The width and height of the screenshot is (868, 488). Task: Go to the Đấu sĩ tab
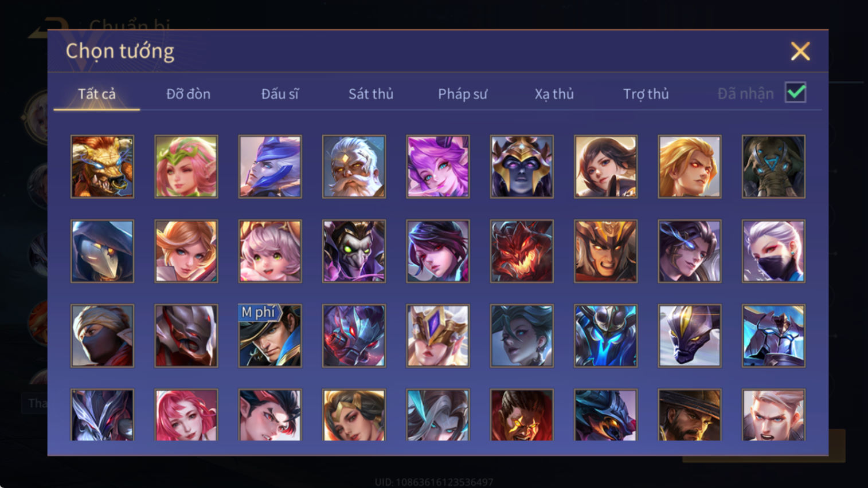point(280,94)
